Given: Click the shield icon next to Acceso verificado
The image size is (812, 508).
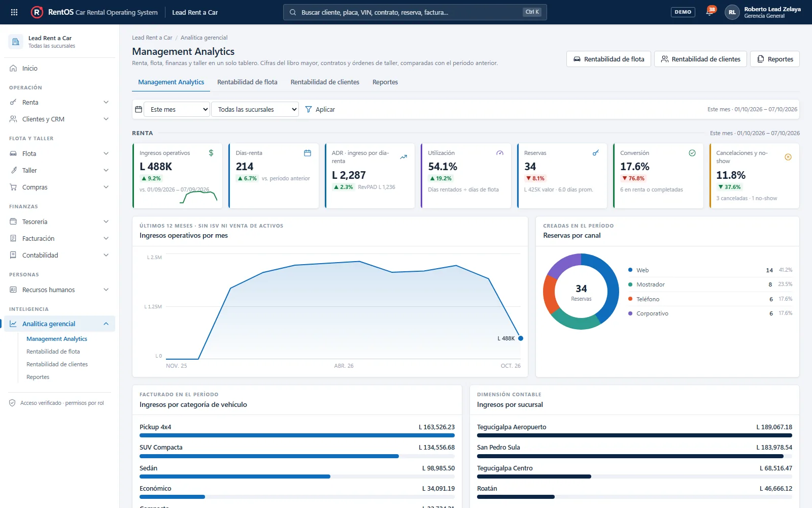Looking at the screenshot, I should coord(12,403).
